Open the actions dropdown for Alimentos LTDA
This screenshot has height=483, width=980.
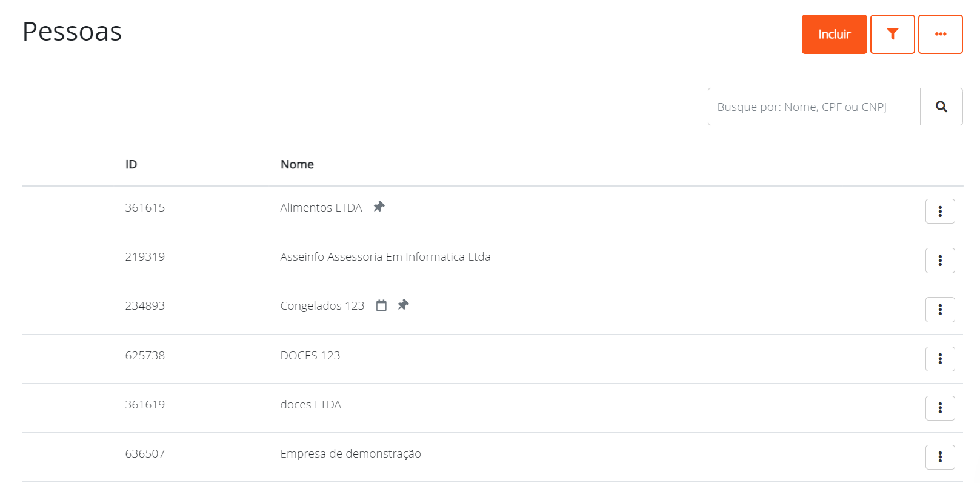tap(940, 211)
